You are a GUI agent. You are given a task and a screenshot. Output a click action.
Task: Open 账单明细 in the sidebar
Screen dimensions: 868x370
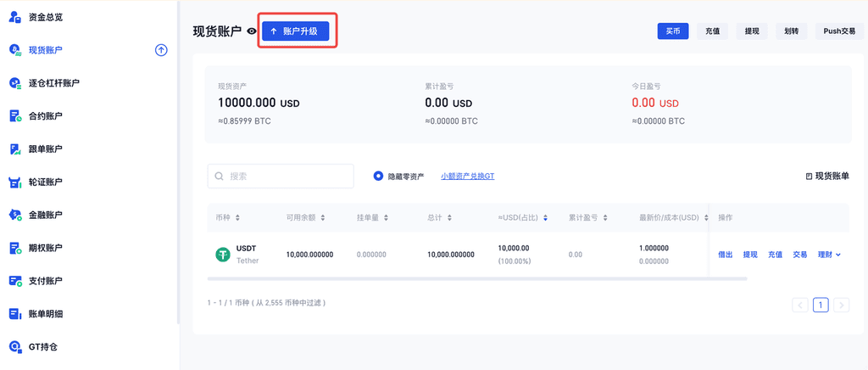(46, 314)
